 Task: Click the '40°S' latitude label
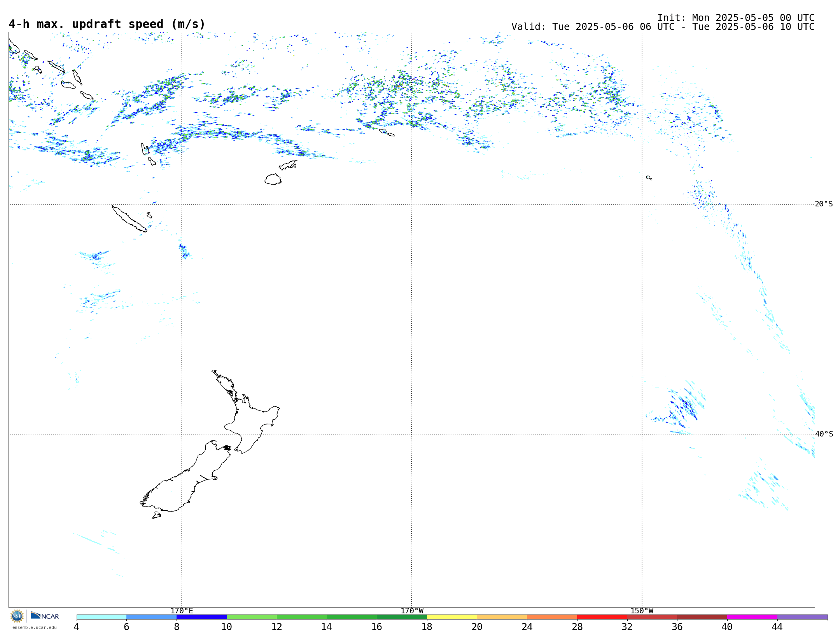[824, 434]
